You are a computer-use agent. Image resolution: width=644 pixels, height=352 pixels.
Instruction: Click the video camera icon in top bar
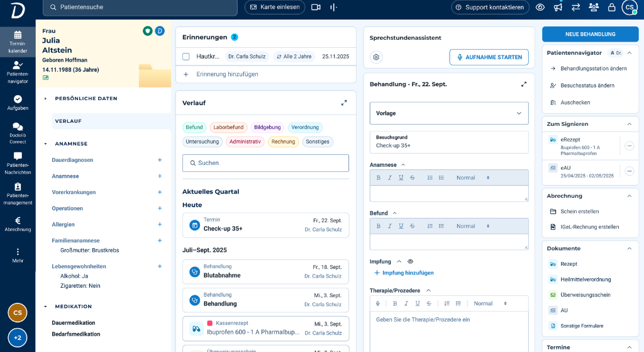click(316, 8)
